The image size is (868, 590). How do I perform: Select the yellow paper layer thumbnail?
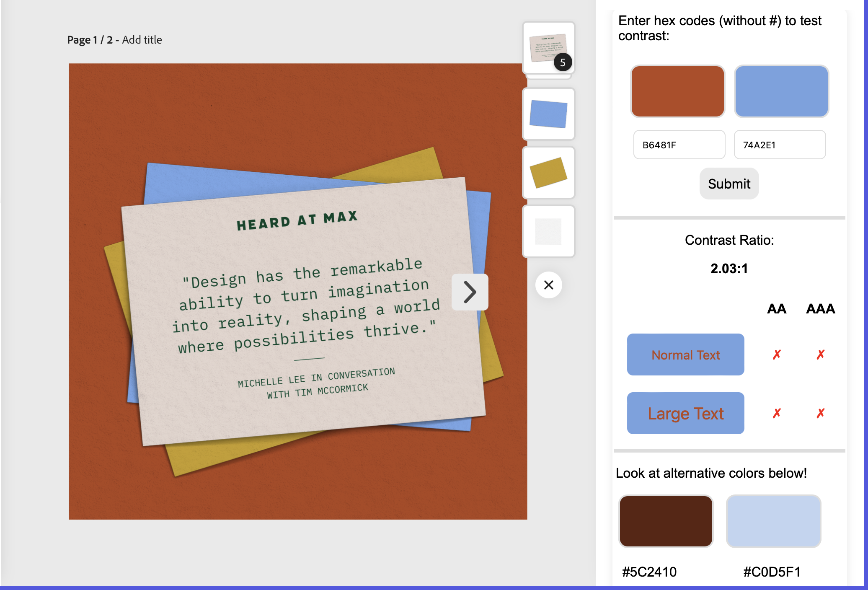(x=548, y=172)
